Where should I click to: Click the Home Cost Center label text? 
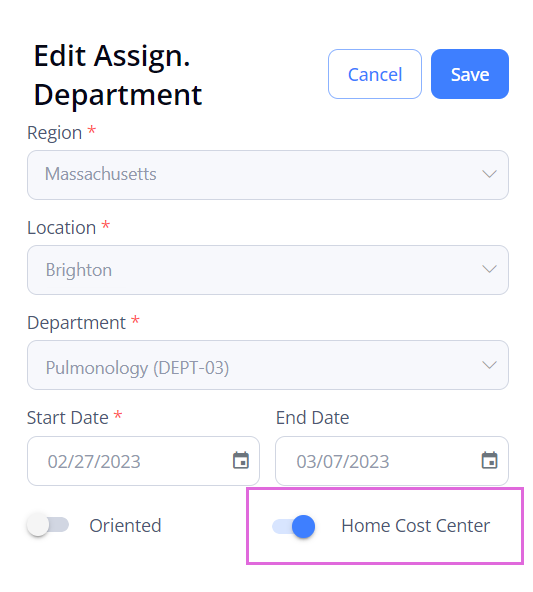(x=416, y=526)
